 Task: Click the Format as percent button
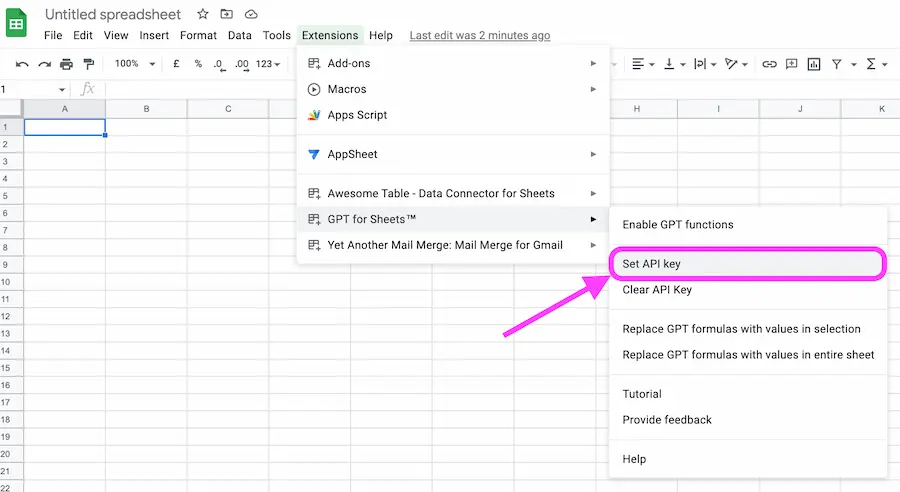click(x=198, y=64)
